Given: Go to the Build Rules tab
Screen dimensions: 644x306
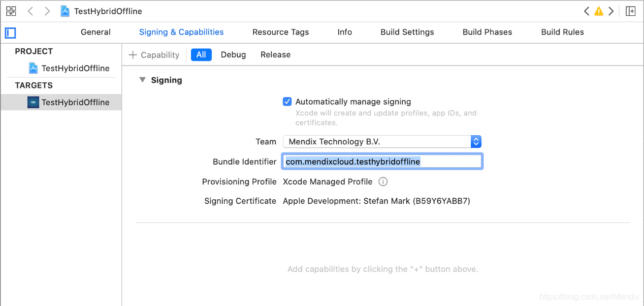Looking at the screenshot, I should [563, 32].
